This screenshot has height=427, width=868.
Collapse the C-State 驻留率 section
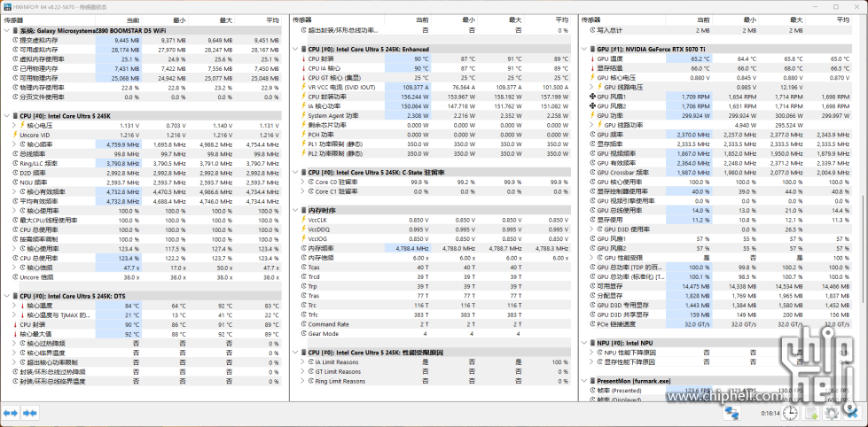(295, 173)
